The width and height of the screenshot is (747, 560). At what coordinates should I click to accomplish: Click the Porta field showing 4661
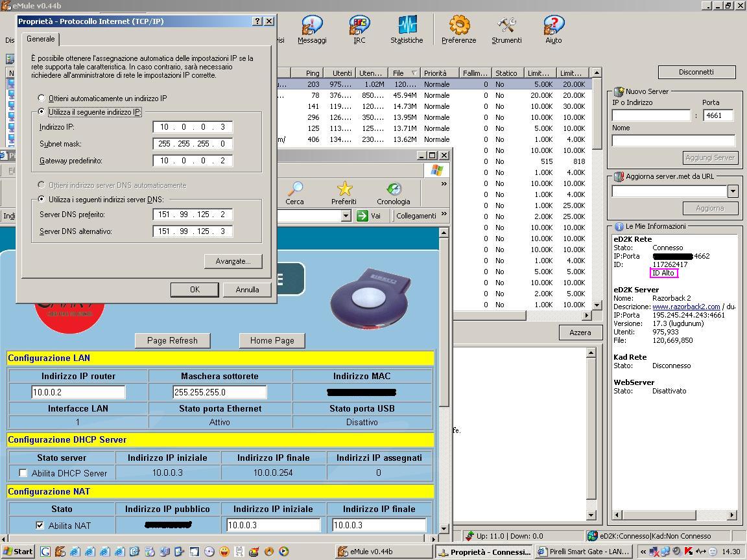pyautogui.click(x=718, y=115)
